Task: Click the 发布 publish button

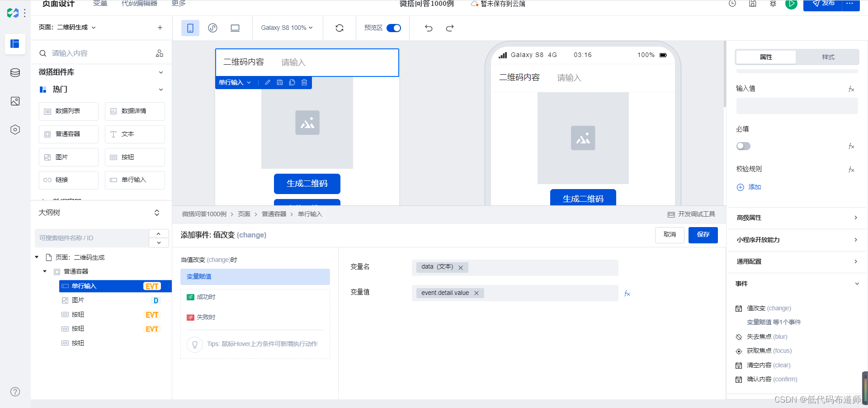Action: point(822,5)
